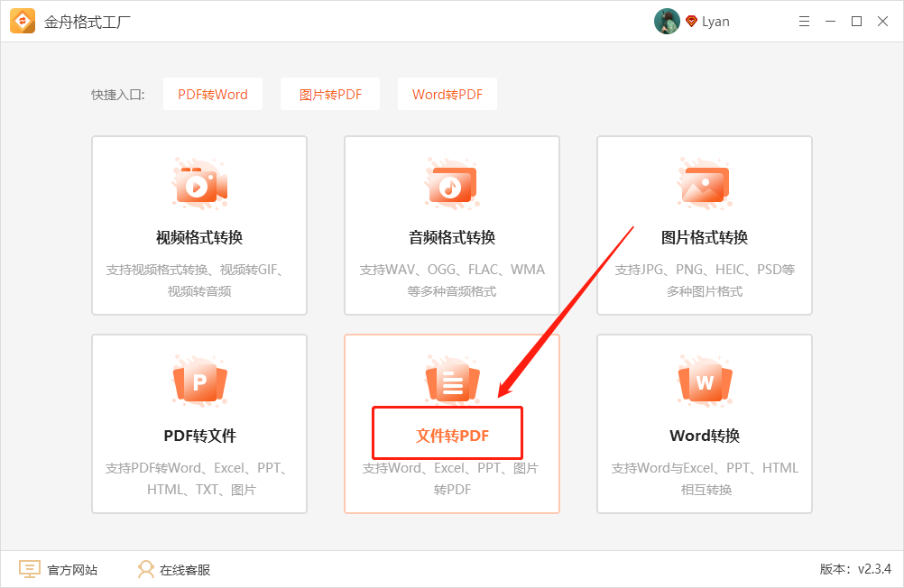Click the video camera icon
The image size is (904, 588).
[x=199, y=184]
